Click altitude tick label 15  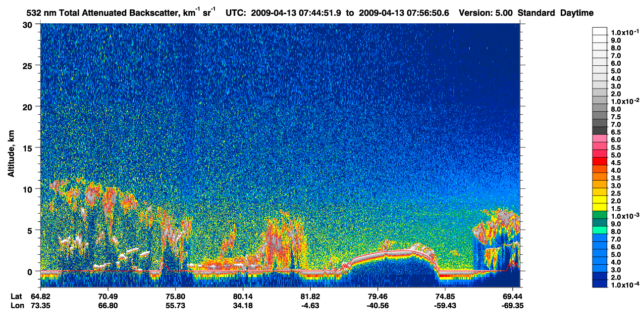(28, 147)
